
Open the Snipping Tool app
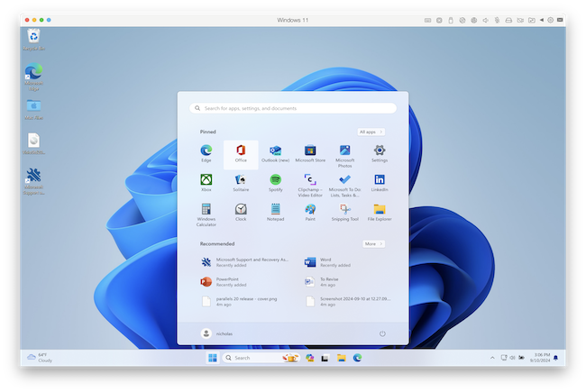point(344,210)
